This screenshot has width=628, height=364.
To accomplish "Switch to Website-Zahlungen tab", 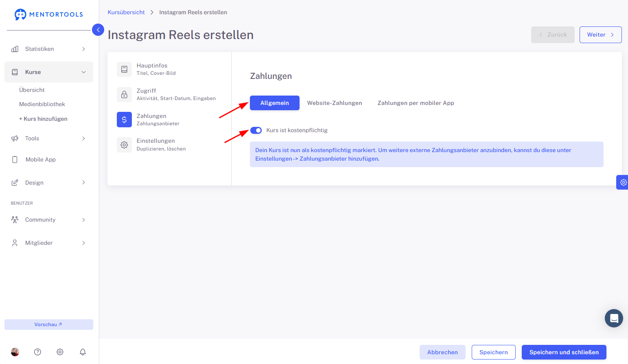I will click(x=335, y=103).
